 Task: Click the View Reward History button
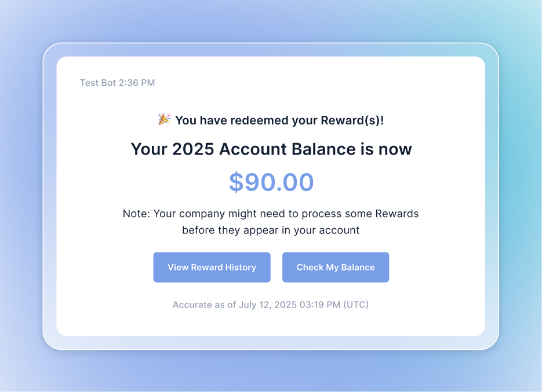(x=212, y=268)
